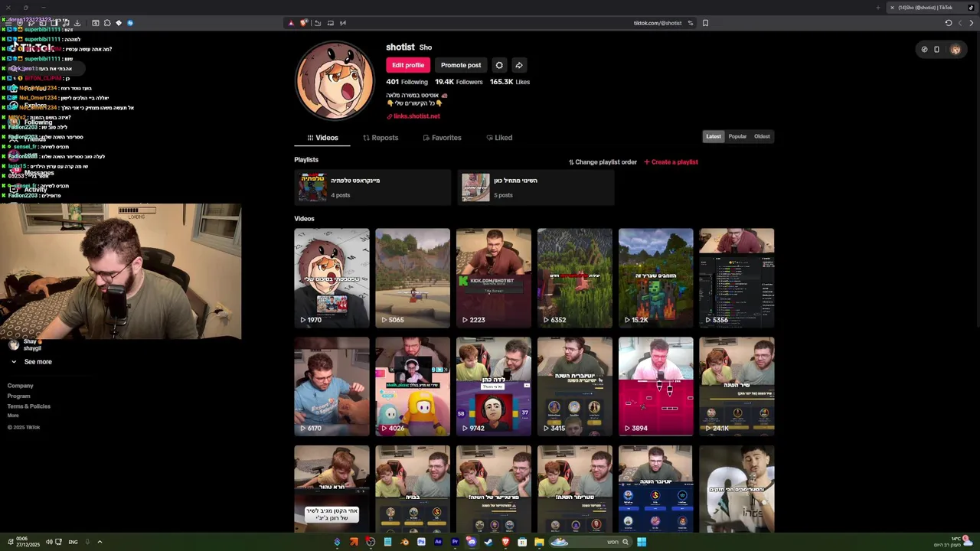980x551 pixels.
Task: Open Brave browser from the taskbar
Action: [505, 542]
